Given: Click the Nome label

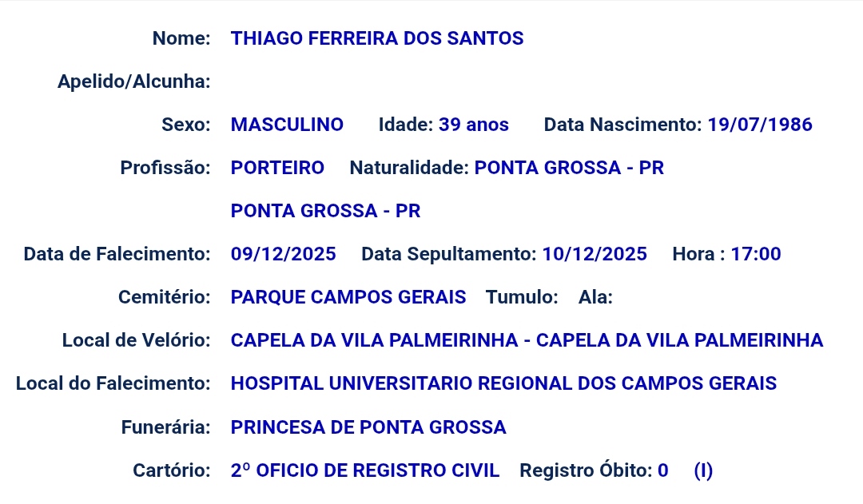Looking at the screenshot, I should pos(181,38).
